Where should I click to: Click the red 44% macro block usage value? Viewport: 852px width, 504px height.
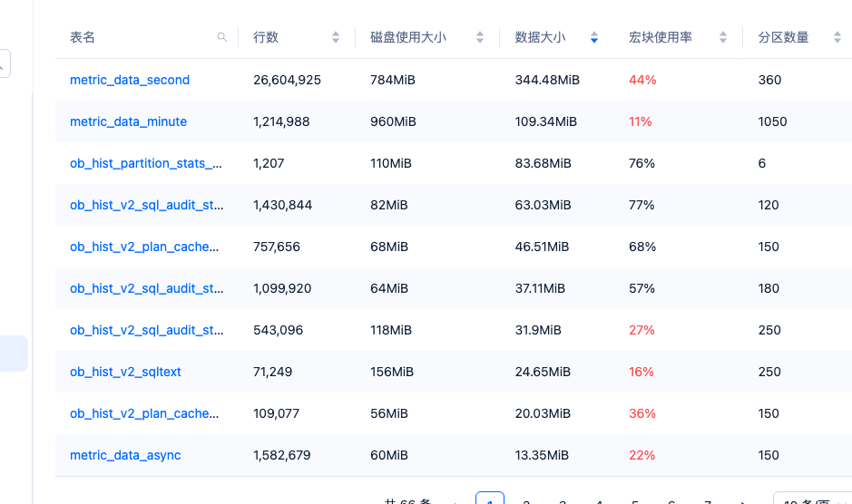642,80
